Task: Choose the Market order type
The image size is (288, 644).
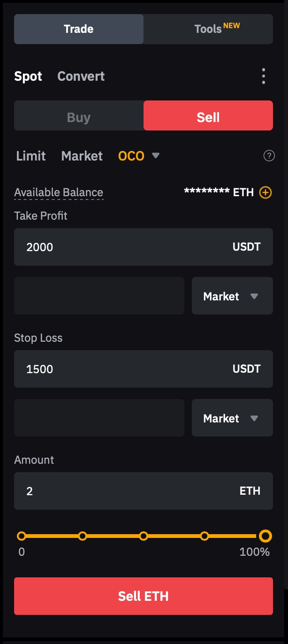Action: click(x=82, y=156)
